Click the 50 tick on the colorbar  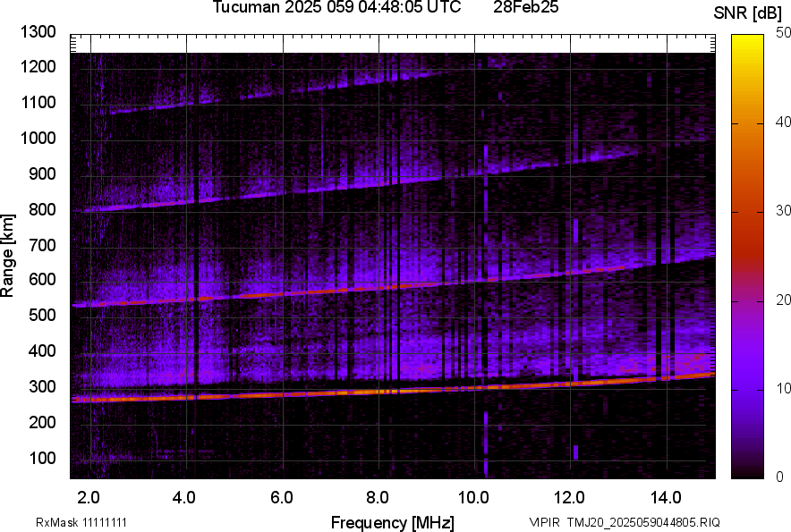click(x=784, y=33)
